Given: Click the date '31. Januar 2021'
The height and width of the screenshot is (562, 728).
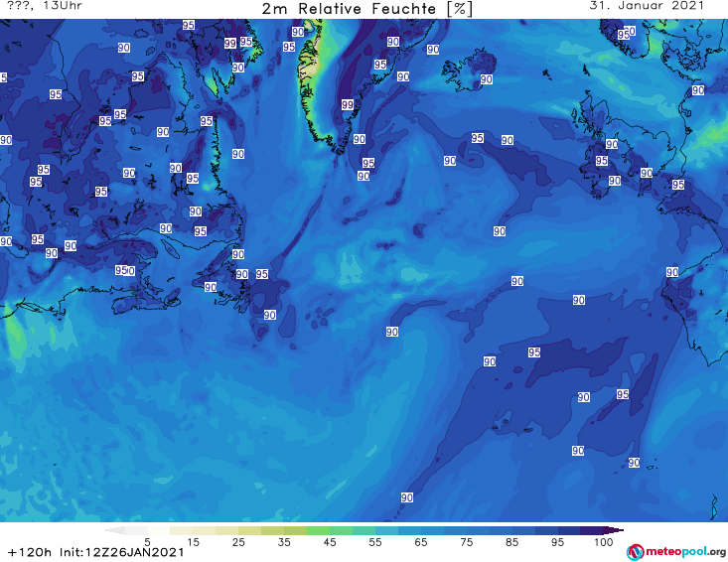Looking at the screenshot, I should [x=647, y=6].
